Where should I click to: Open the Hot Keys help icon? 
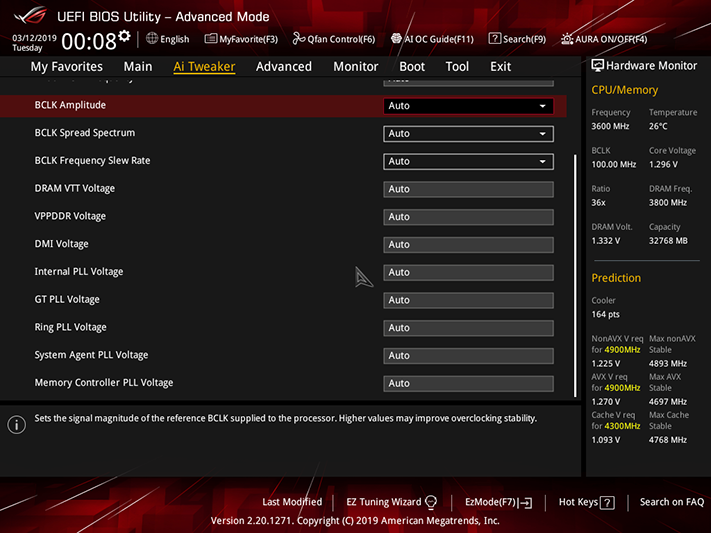tap(607, 503)
